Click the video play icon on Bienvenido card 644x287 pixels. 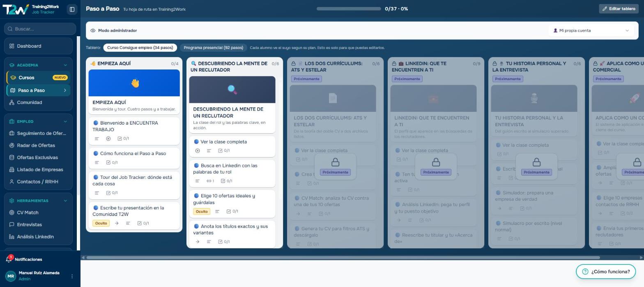click(x=108, y=139)
